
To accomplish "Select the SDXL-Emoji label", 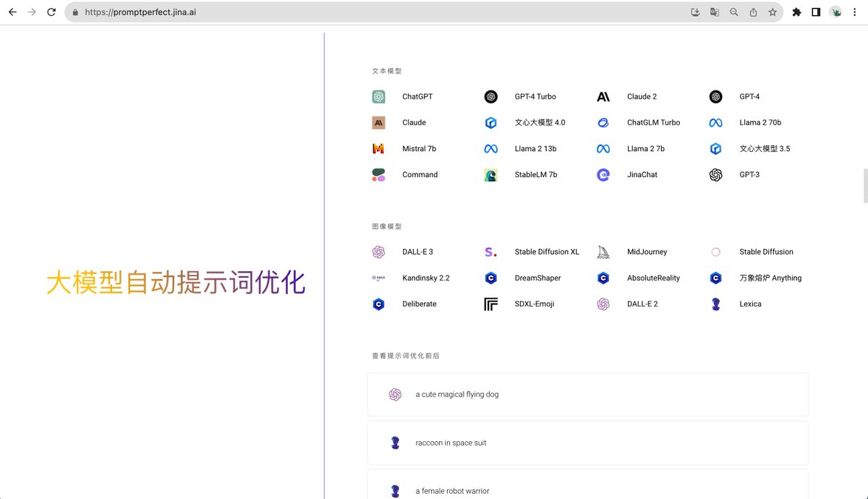I will (x=535, y=304).
